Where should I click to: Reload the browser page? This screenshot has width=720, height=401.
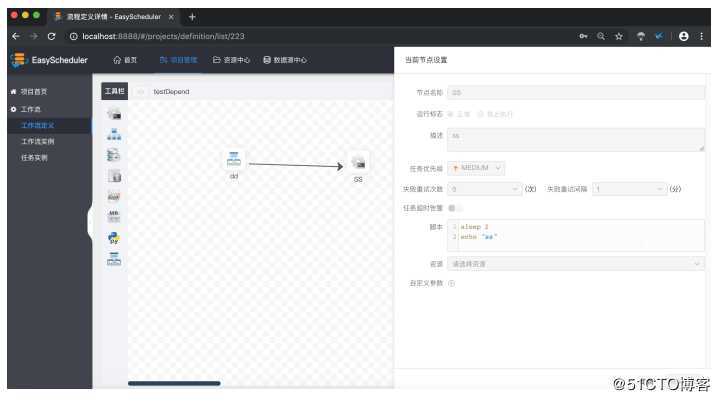pos(51,36)
